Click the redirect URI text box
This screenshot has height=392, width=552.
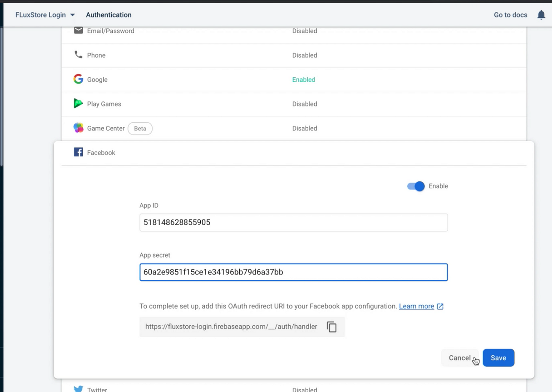click(x=242, y=327)
